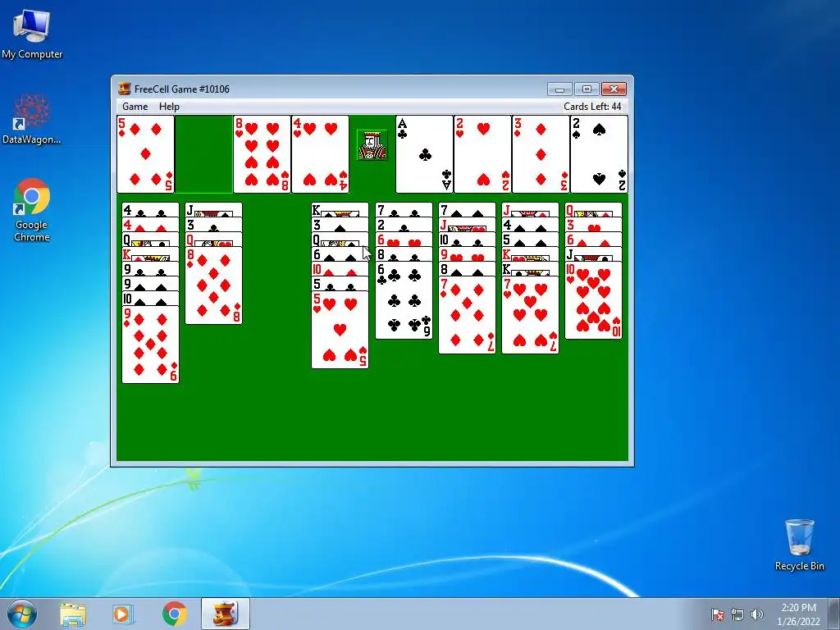This screenshot has height=630, width=840.
Task: Select the 5 of diamonds free cell
Action: click(x=146, y=154)
